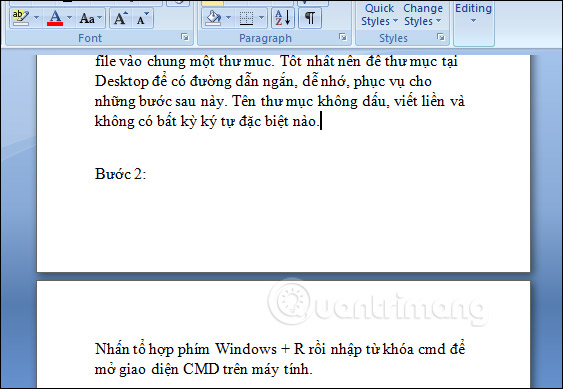The height and width of the screenshot is (389, 563).
Task: Select the Text Highlight Color pen icon
Action: click(20, 18)
